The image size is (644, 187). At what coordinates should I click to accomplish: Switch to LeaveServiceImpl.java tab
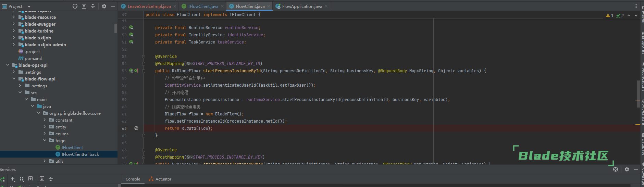(x=149, y=6)
